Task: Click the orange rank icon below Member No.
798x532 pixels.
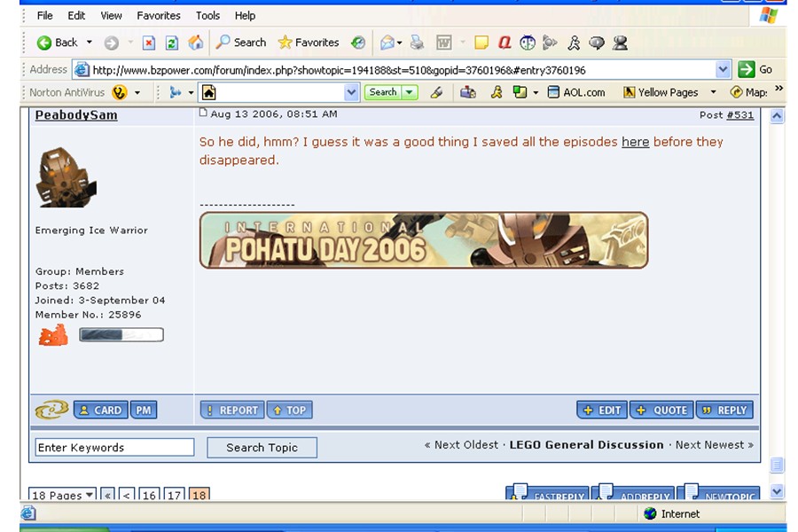Action: (53, 335)
